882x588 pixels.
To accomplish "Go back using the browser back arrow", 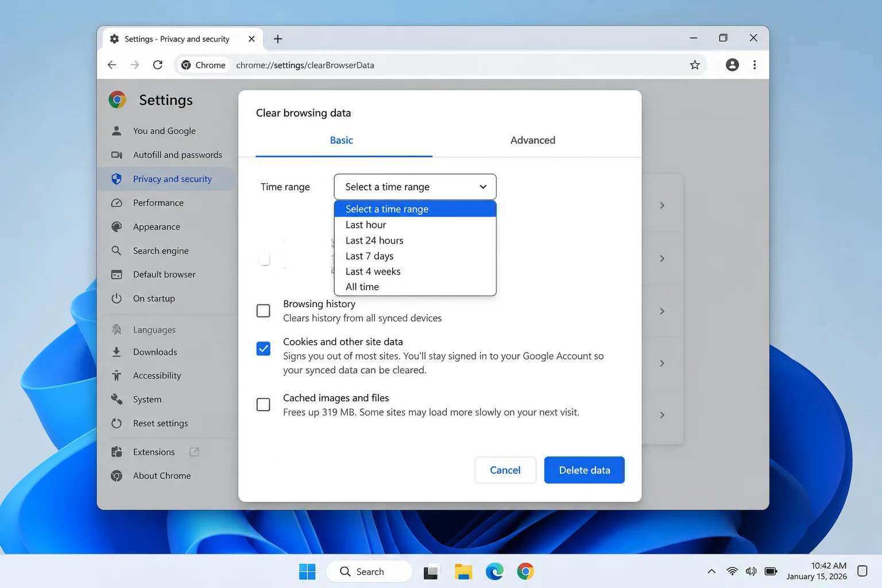I will [112, 65].
